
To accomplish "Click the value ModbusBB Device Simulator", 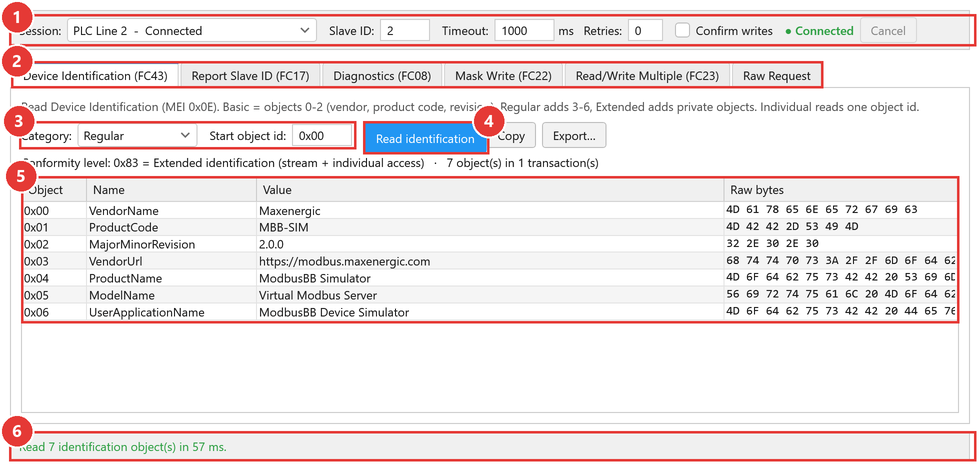I will click(x=334, y=312).
